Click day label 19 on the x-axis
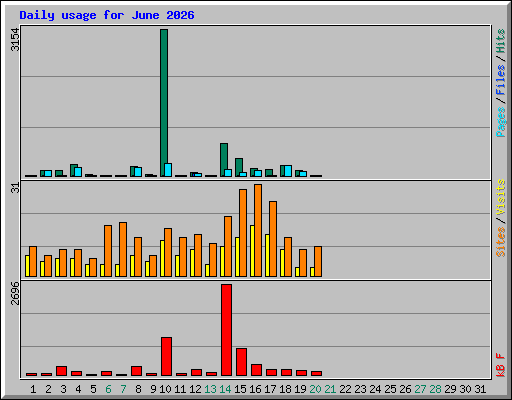This screenshot has height=400, width=512. click(300, 389)
